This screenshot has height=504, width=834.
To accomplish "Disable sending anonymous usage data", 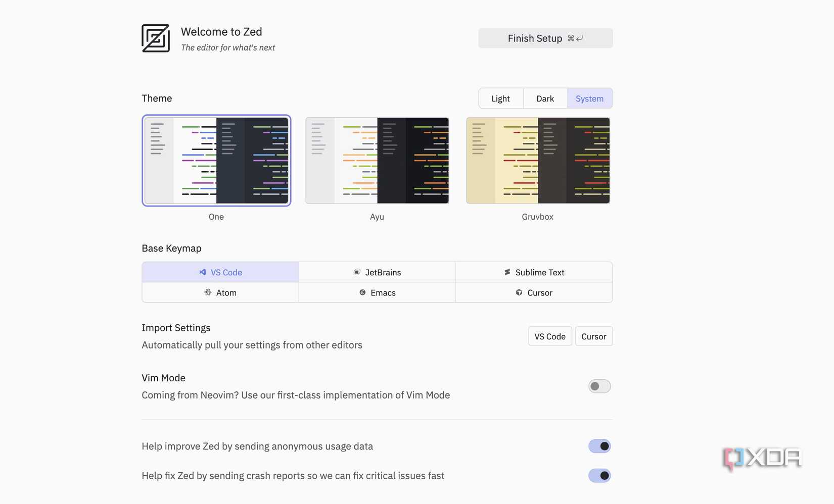I will pyautogui.click(x=599, y=446).
